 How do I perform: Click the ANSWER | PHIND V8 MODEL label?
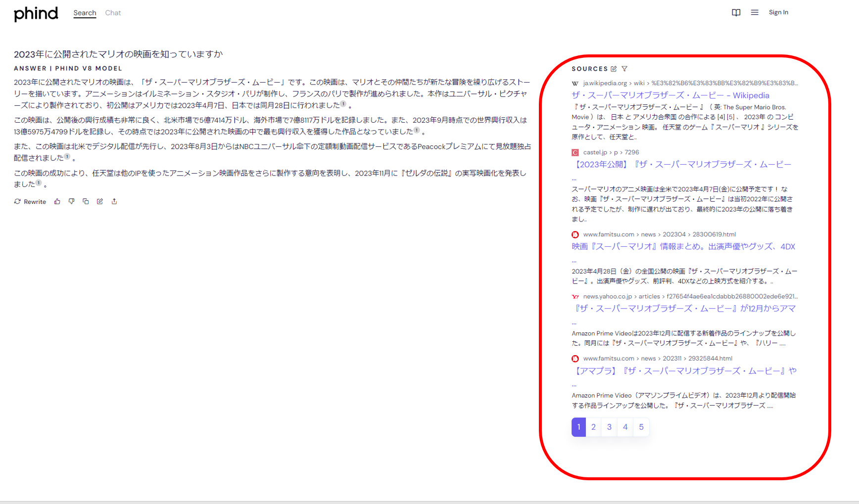pos(68,68)
